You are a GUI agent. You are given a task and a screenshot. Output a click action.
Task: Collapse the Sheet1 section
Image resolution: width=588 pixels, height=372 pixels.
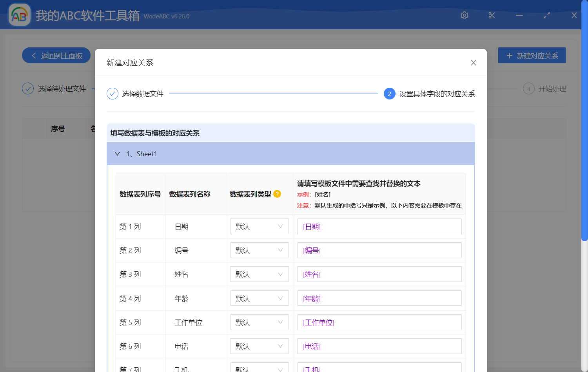pos(117,153)
